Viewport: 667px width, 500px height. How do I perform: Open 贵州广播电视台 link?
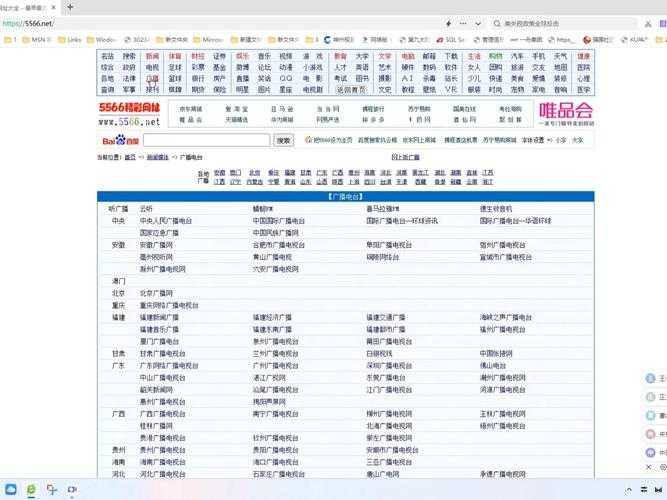pyautogui.click(x=162, y=450)
